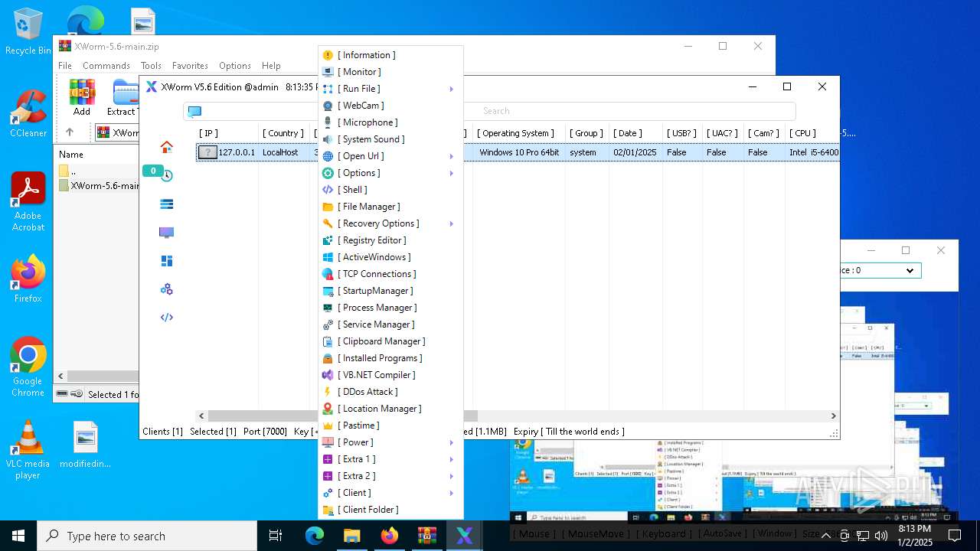Select the 127.0.0.1 client cell
The image size is (980, 551).
[237, 152]
